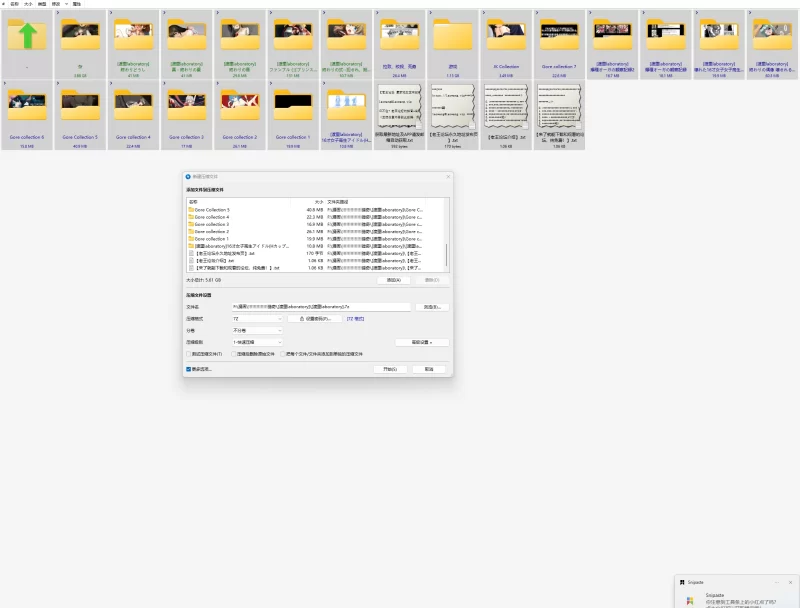The image size is (800, 608).
Task: Click the archive file name input field
Action: [320, 306]
